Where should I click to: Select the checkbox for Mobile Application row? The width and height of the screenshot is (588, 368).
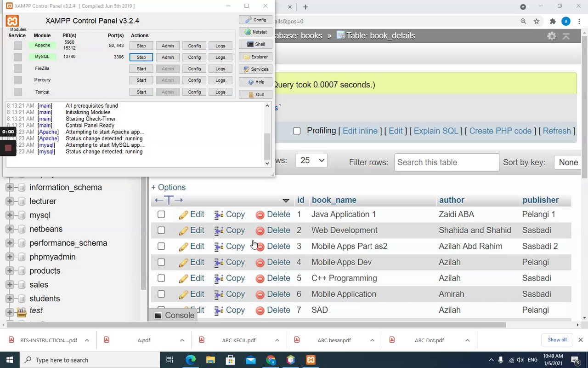(x=161, y=294)
